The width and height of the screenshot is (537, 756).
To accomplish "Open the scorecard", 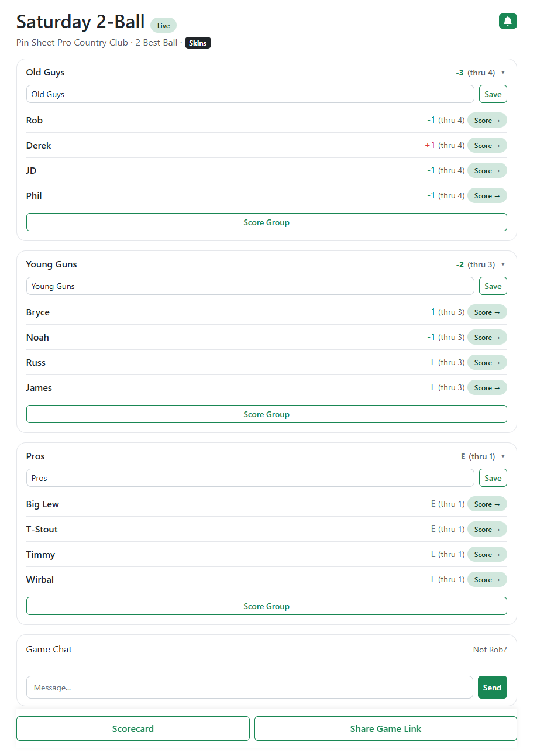I will coord(133,728).
